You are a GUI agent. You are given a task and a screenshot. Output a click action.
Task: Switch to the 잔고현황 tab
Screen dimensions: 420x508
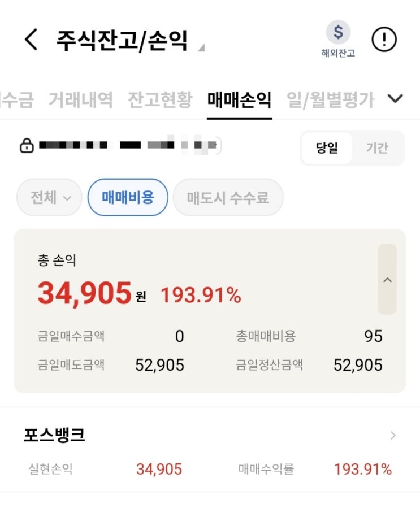(x=160, y=99)
